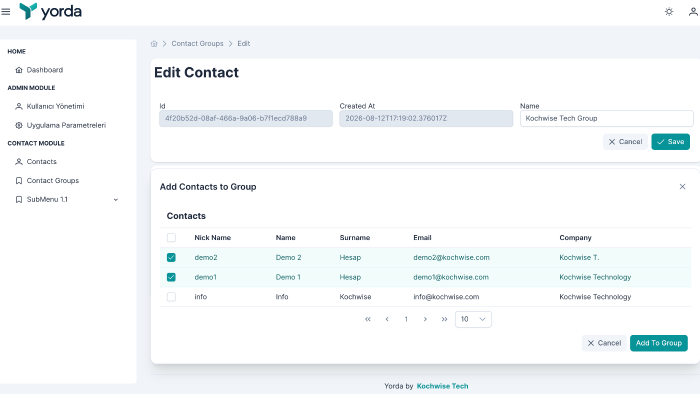Click the Edit breadcrumb item

point(244,44)
